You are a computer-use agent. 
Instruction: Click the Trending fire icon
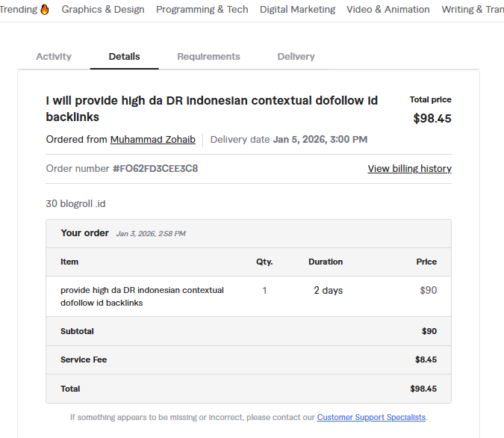45,10
